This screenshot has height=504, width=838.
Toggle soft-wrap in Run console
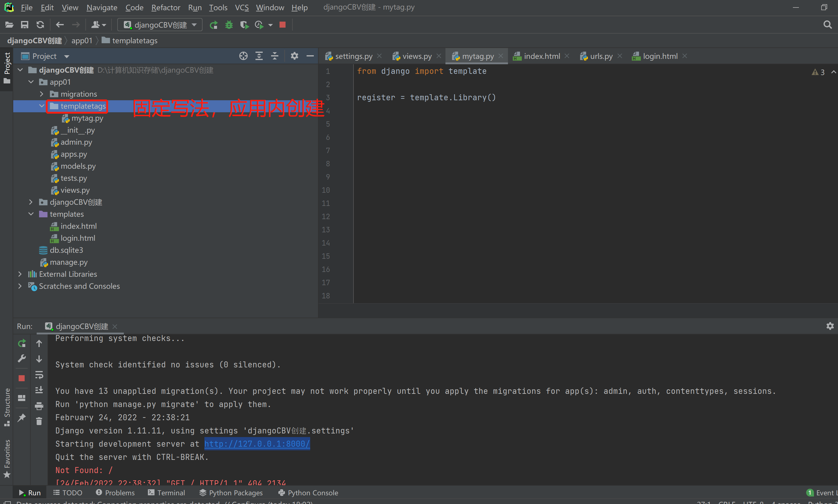[x=39, y=375]
